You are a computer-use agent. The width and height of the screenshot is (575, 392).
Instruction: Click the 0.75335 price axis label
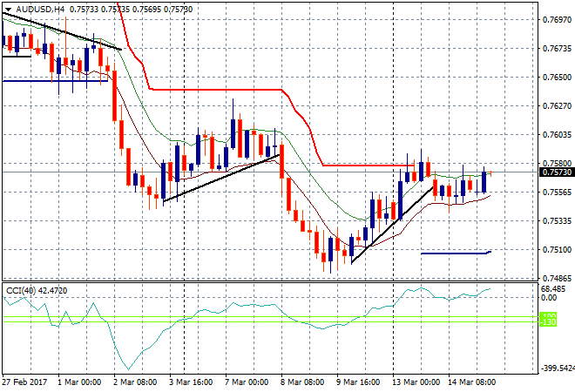click(557, 220)
